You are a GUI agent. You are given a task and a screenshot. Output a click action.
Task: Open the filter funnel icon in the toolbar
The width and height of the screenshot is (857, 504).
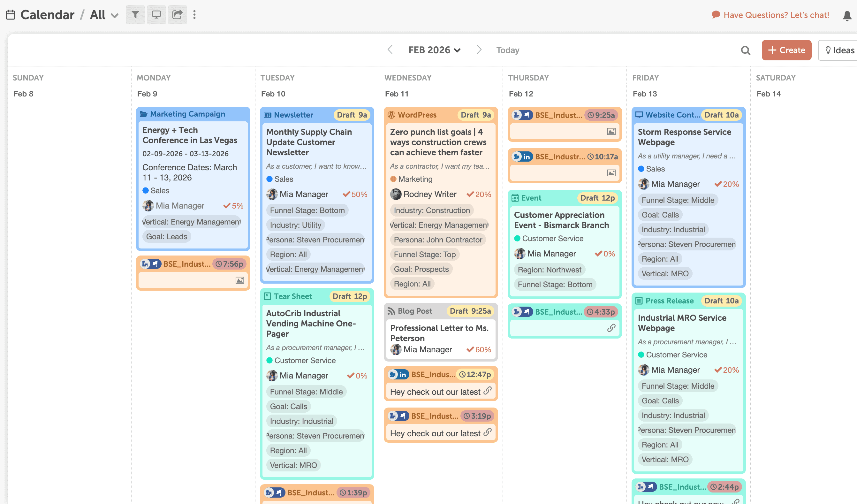[x=135, y=15]
